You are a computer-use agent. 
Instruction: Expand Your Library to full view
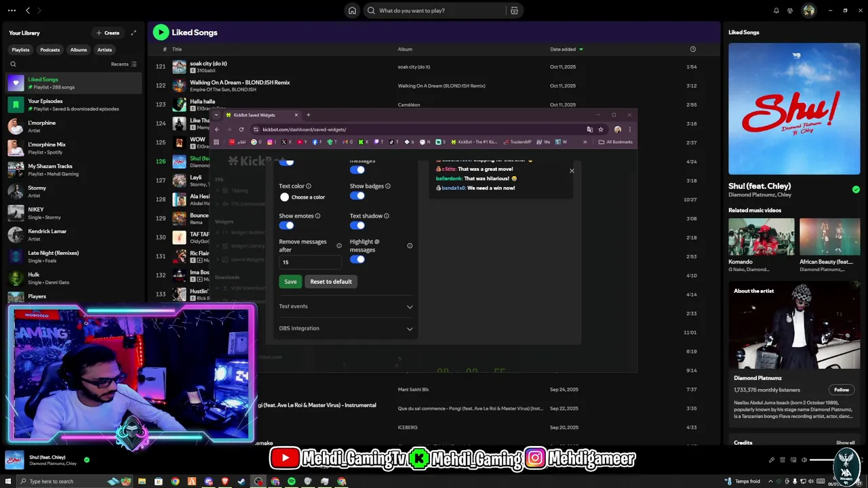click(x=134, y=33)
